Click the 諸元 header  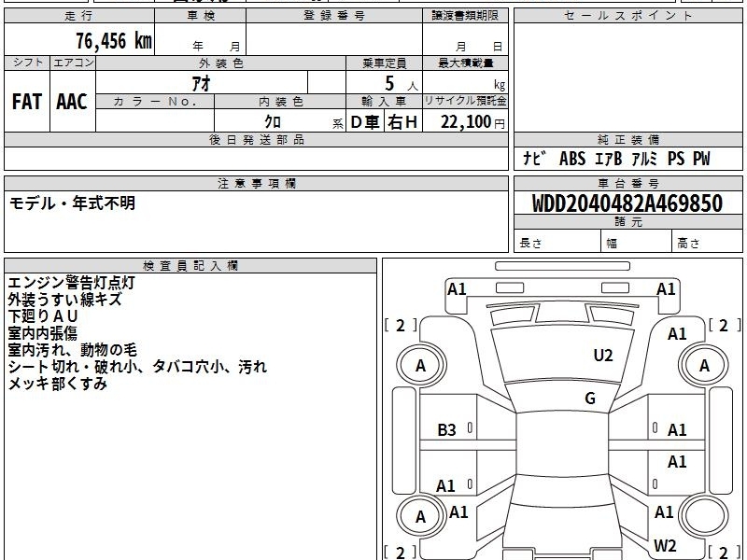point(627,222)
